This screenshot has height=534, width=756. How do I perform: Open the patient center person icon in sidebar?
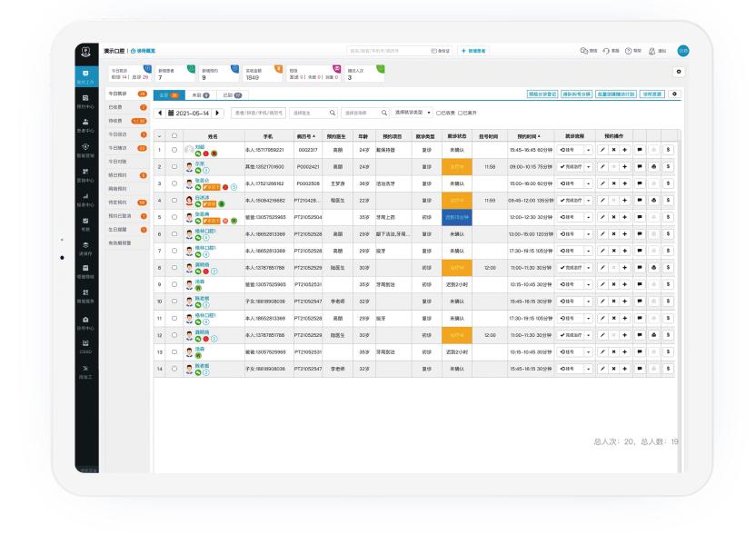tap(85, 122)
